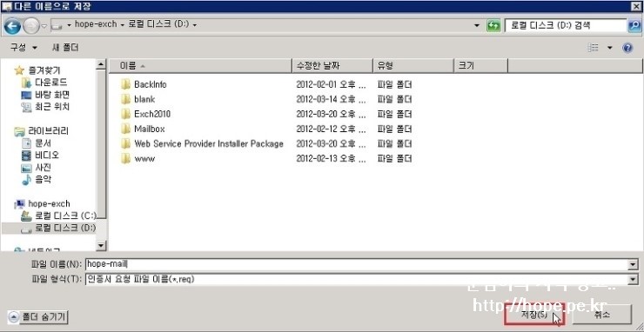Viewport: 644px width, 332px height.
Task: Click BackInfo modified date 2012-02-01
Action: pyautogui.click(x=331, y=84)
